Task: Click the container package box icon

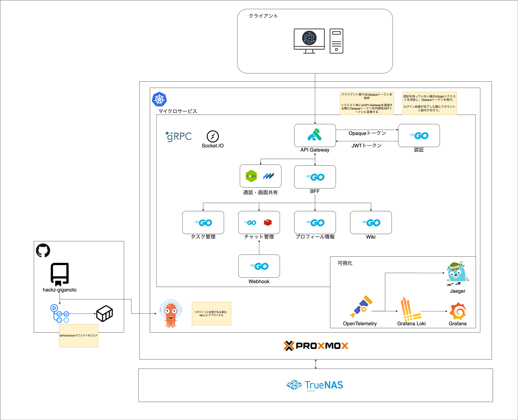Action: [x=104, y=313]
